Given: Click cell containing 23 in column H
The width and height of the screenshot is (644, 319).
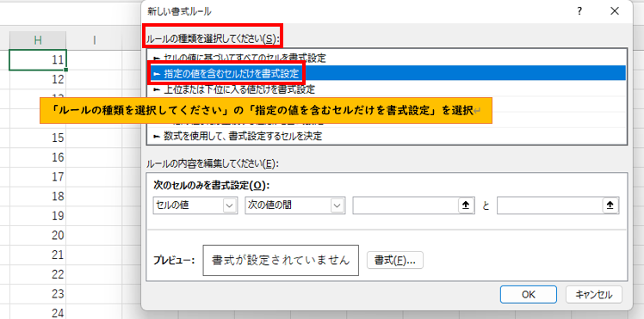Looking at the screenshot, I should click(x=38, y=293).
